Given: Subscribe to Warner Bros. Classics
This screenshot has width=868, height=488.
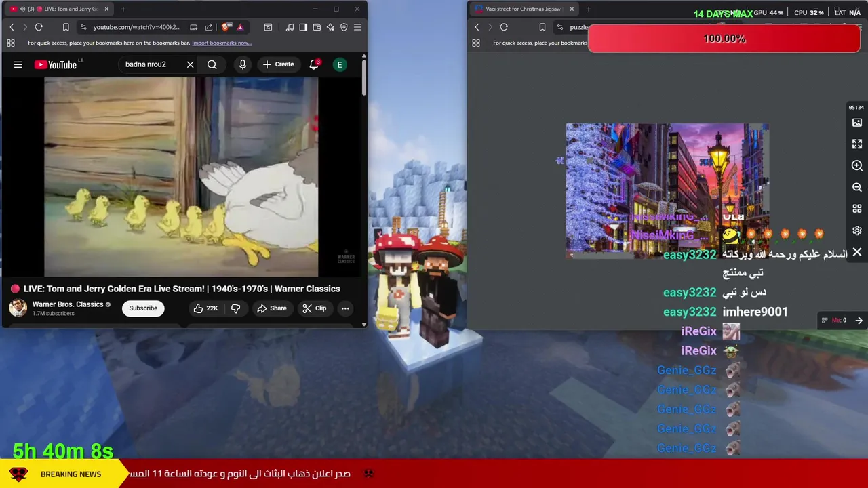Looking at the screenshot, I should pos(143,308).
